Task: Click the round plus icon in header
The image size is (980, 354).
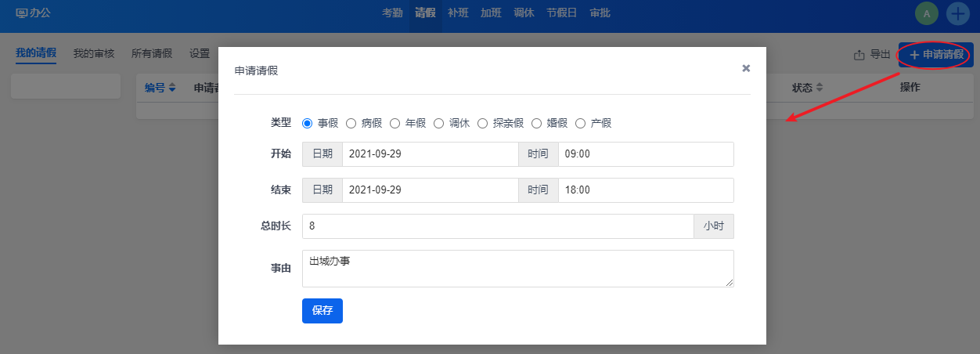Action: 958,13
